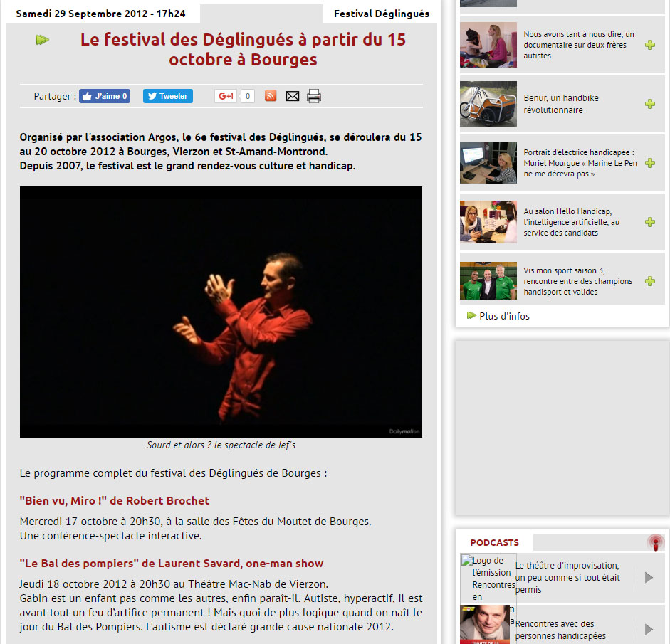670x644 pixels.
Task: Print the article with printer icon
Action: click(x=314, y=96)
